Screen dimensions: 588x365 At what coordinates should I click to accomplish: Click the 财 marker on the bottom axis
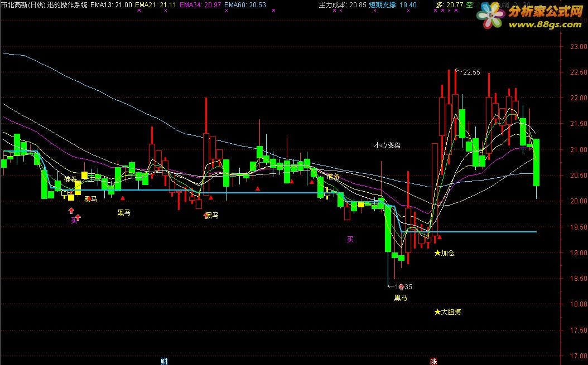pos(164,361)
